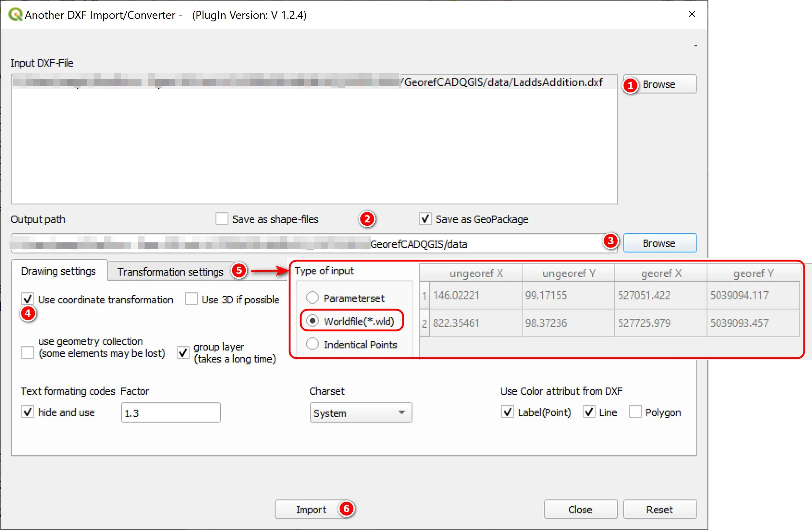The width and height of the screenshot is (812, 530).
Task: Enable Save as shape-files checkbox
Action: (222, 219)
